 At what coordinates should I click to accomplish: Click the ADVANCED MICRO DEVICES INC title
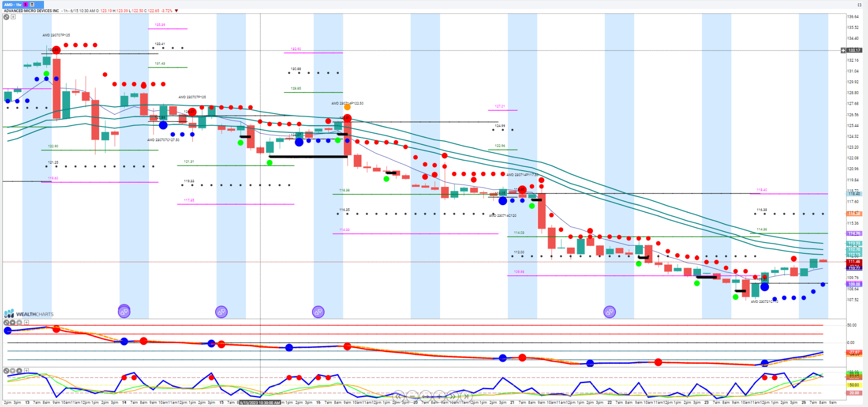(31, 11)
